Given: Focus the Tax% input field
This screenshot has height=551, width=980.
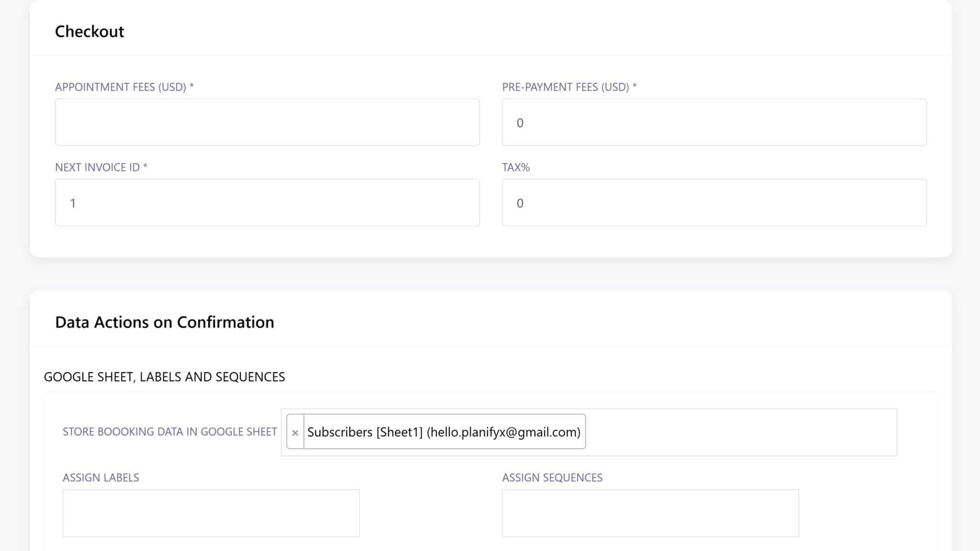Looking at the screenshot, I should click(714, 203).
